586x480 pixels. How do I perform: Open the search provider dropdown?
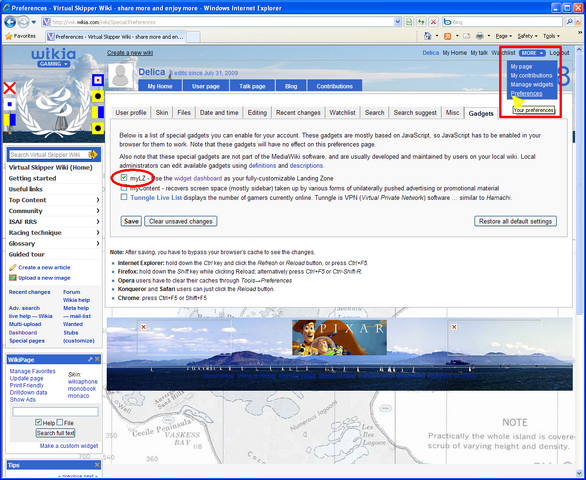point(578,22)
